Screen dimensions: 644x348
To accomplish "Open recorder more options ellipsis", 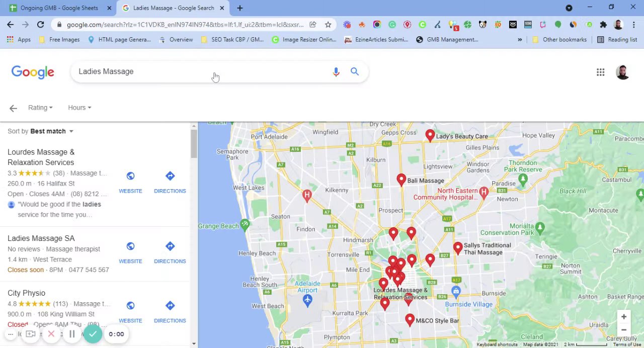I will (10, 334).
